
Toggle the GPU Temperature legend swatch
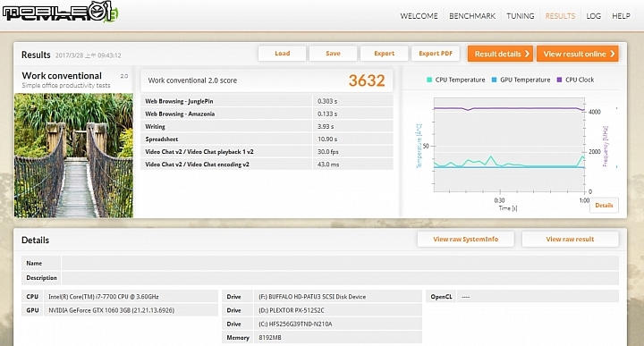click(x=494, y=80)
